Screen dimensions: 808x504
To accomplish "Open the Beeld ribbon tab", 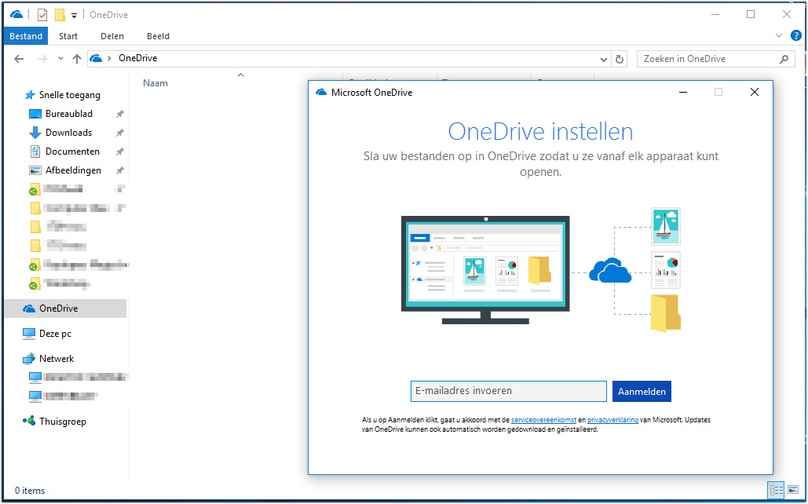I will tap(158, 36).
